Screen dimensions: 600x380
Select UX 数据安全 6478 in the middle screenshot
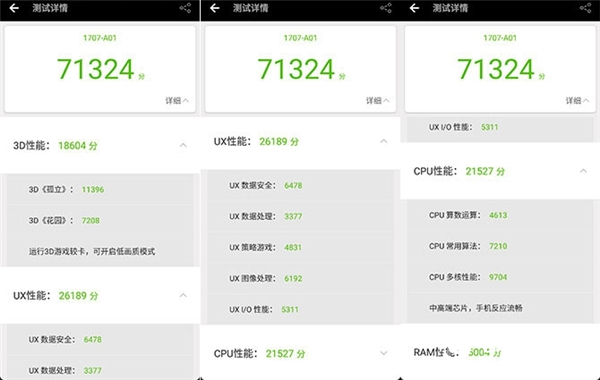pos(300,185)
